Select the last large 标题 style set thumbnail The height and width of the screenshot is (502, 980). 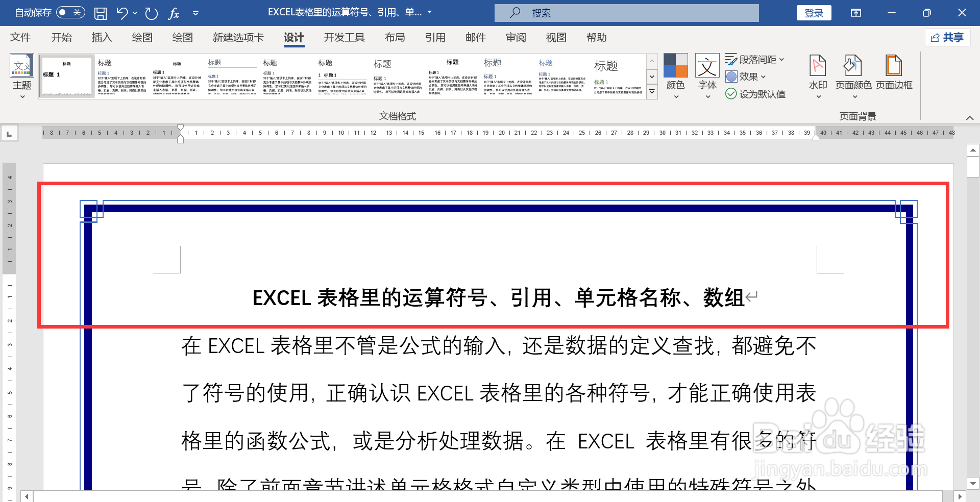[618, 76]
